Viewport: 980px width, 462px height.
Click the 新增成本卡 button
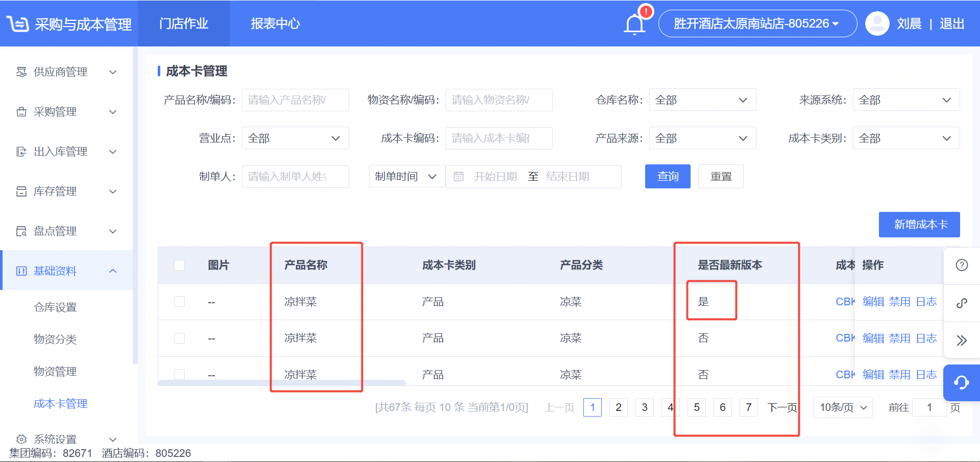pyautogui.click(x=919, y=225)
